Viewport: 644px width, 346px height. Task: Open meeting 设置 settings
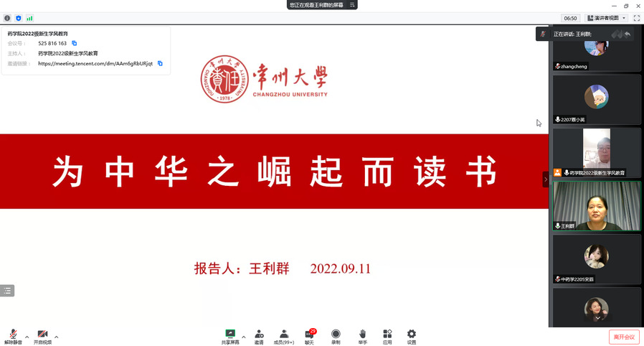coord(412,335)
